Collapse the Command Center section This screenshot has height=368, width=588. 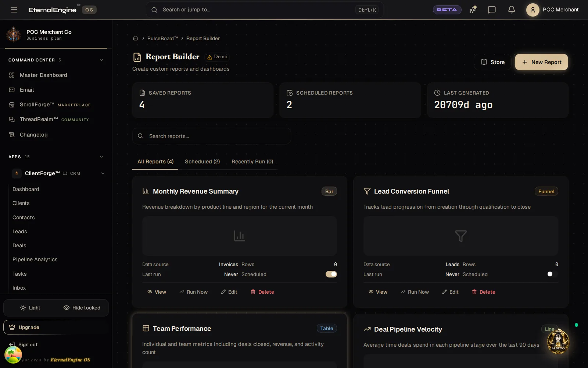tap(101, 60)
